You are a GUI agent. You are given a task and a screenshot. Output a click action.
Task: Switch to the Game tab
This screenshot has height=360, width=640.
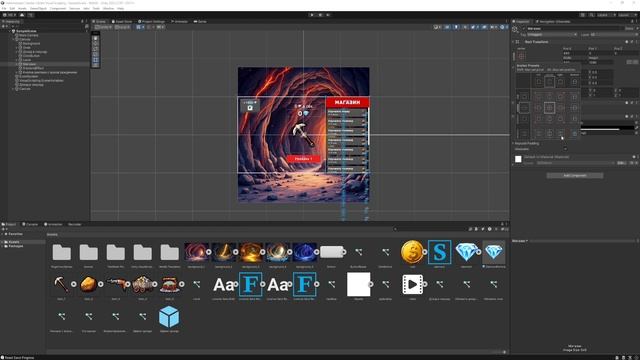click(x=200, y=21)
